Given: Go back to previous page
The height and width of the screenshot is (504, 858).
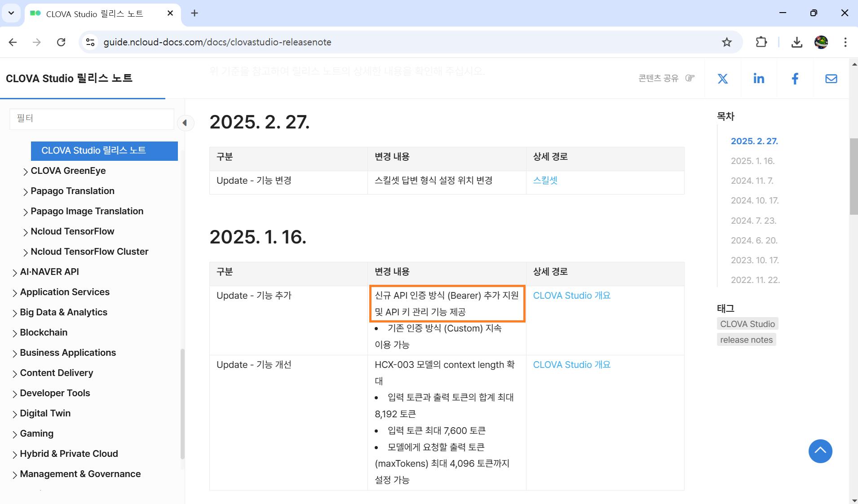Looking at the screenshot, I should point(13,42).
